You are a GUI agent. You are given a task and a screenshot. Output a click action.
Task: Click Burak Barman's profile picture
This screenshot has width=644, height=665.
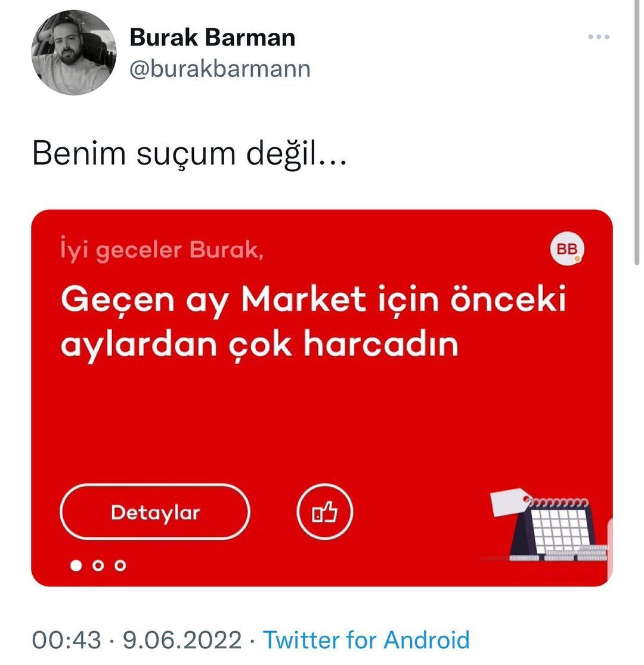(74, 52)
